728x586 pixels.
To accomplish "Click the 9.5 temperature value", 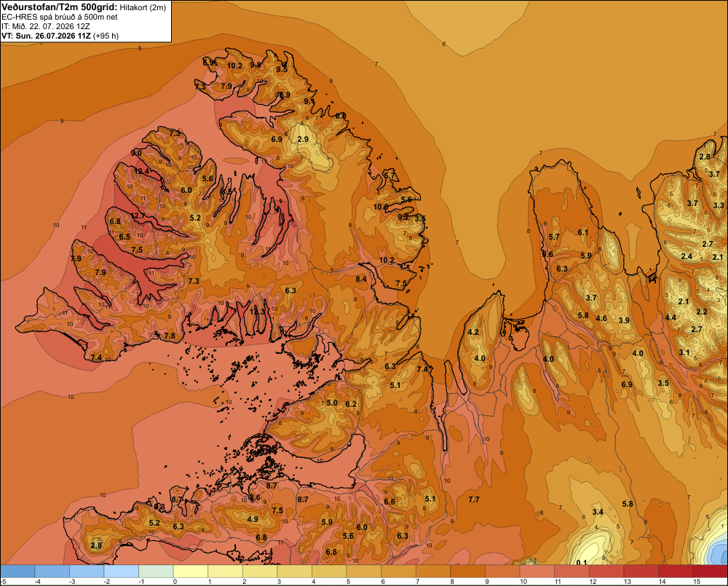I will (x=282, y=70).
